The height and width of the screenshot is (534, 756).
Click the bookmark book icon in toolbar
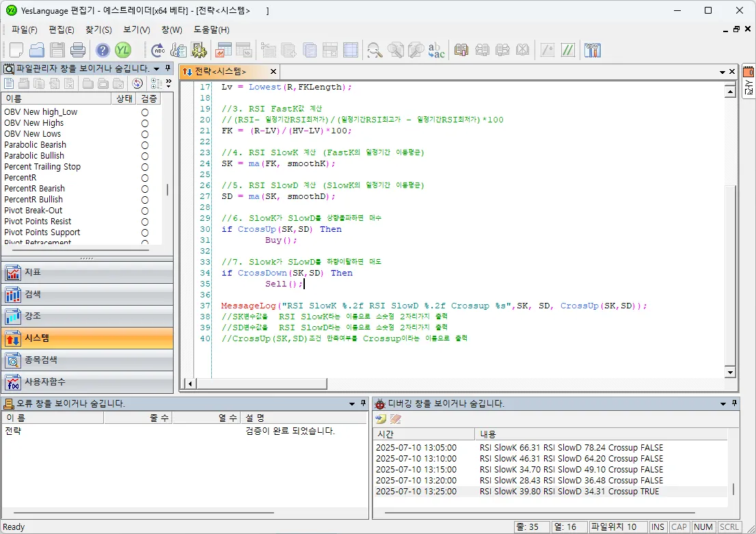[x=461, y=50]
